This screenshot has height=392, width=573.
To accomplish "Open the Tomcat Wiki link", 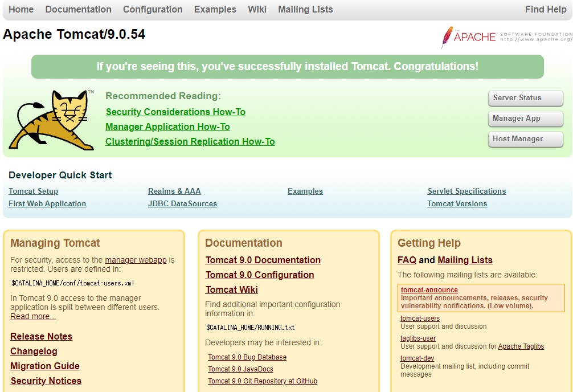I will [x=232, y=289].
